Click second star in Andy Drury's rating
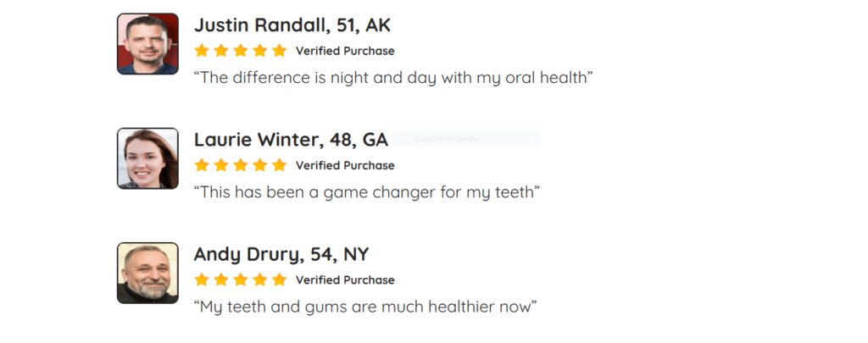 [x=221, y=279]
